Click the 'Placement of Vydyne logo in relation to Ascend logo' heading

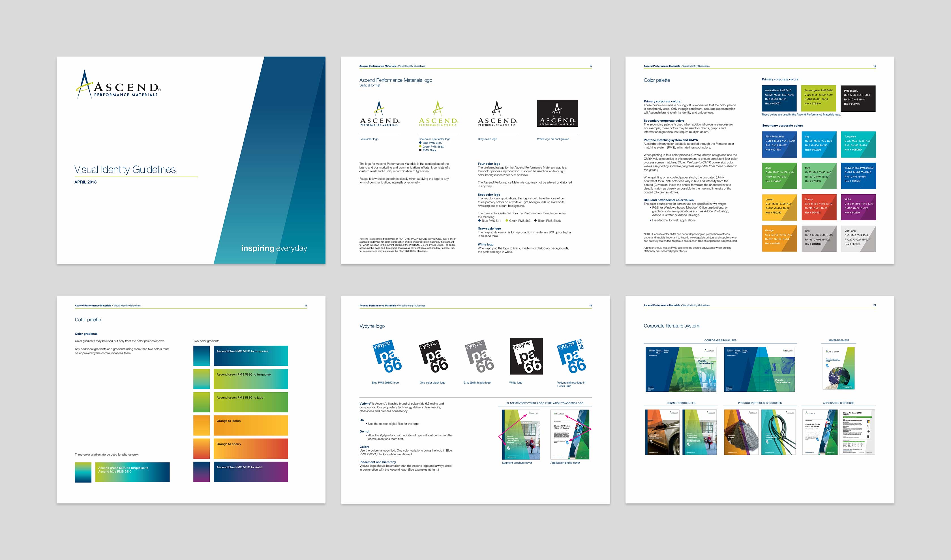tap(545, 403)
